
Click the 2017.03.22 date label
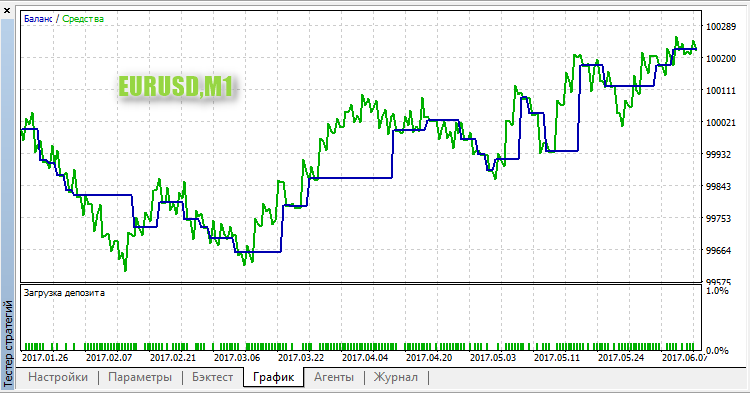coord(301,358)
